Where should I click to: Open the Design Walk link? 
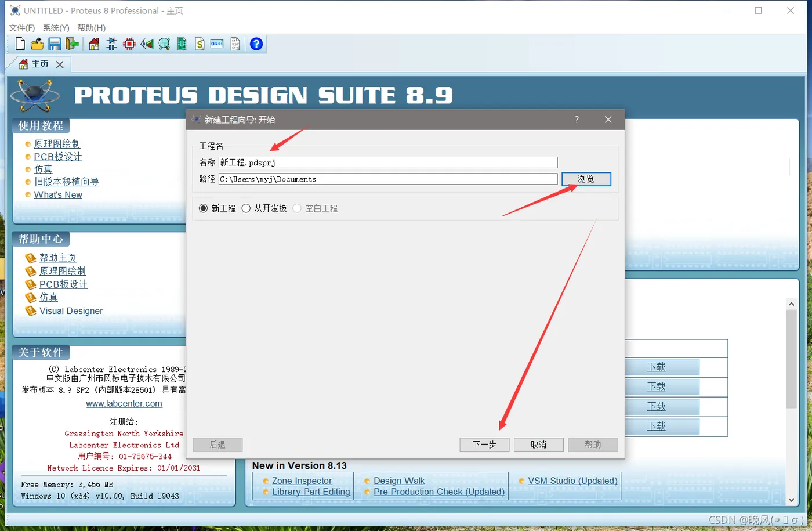(x=399, y=481)
